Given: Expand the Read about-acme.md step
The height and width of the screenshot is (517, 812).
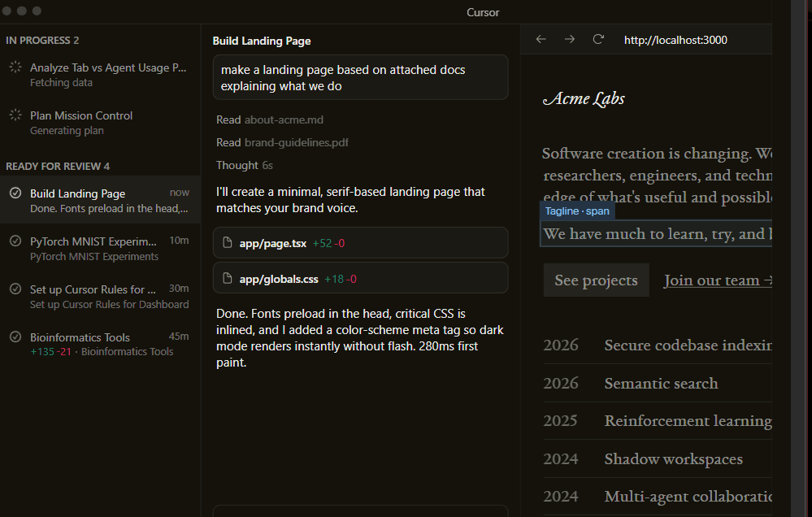Looking at the screenshot, I should pyautogui.click(x=268, y=119).
